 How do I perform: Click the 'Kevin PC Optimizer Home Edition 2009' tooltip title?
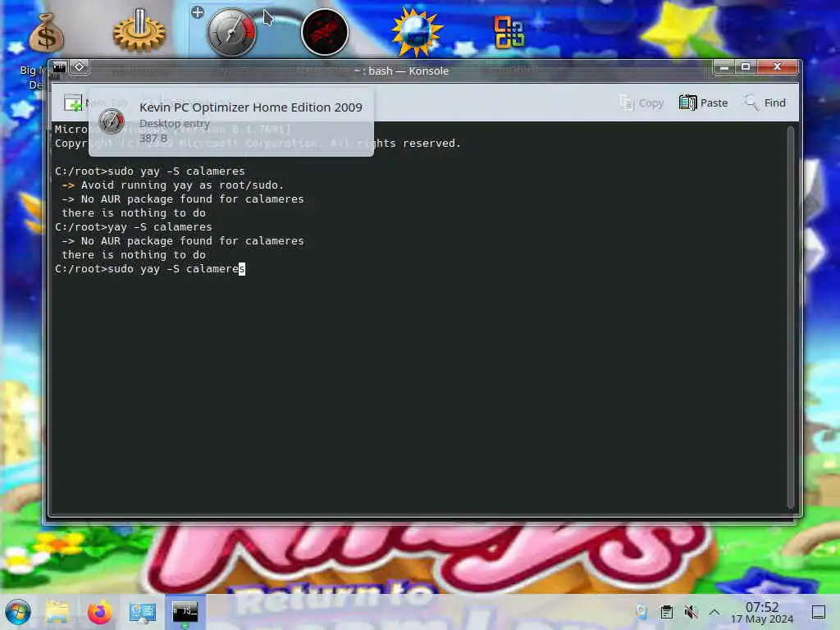(x=251, y=107)
